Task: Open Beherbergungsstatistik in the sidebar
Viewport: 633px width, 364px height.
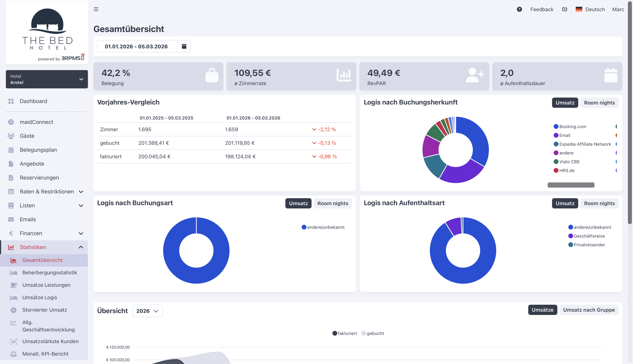Action: click(49, 272)
